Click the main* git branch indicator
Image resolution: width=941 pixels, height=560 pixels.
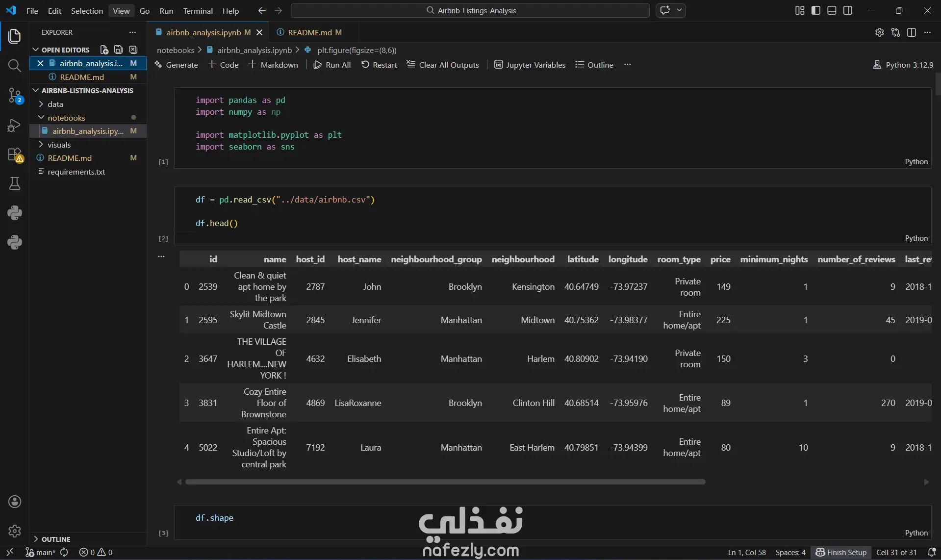[41, 552]
